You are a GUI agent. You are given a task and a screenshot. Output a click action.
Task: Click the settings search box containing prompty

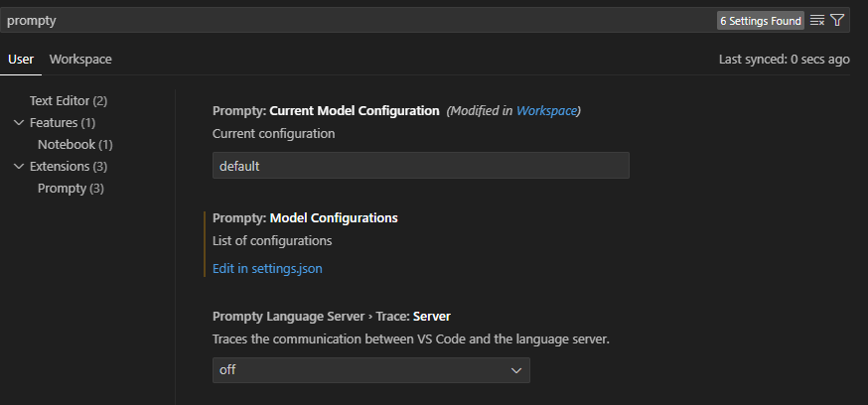pos(425,21)
